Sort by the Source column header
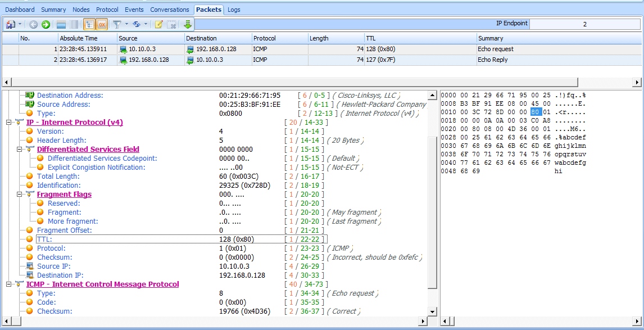644x330 pixels. pyautogui.click(x=151, y=38)
